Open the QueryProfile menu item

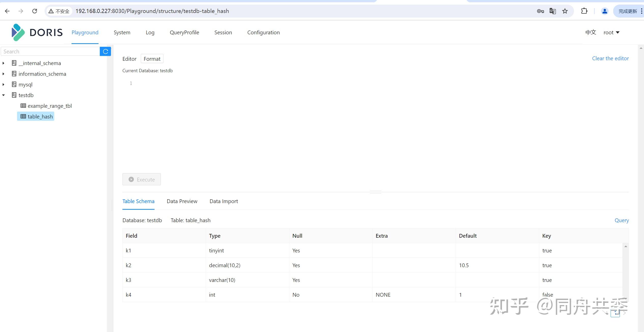point(184,32)
